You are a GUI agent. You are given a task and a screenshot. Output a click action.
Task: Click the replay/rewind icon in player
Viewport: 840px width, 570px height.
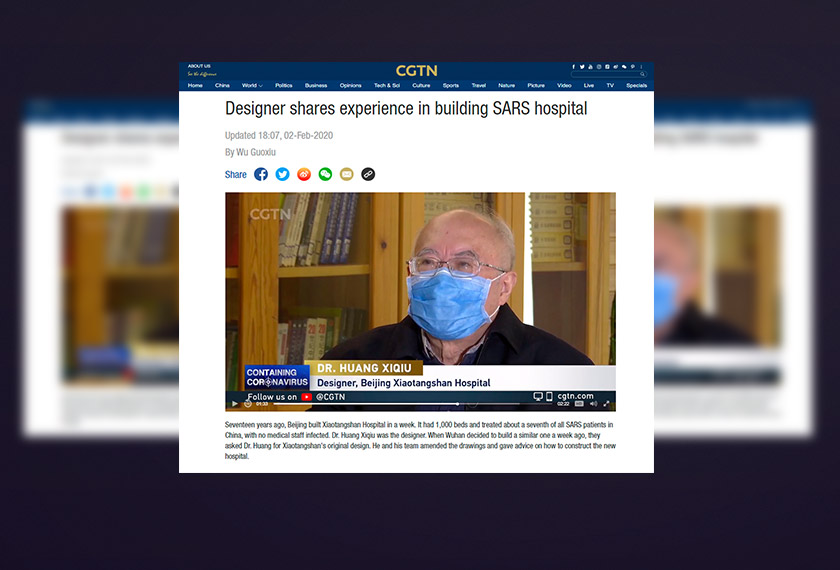tap(248, 403)
